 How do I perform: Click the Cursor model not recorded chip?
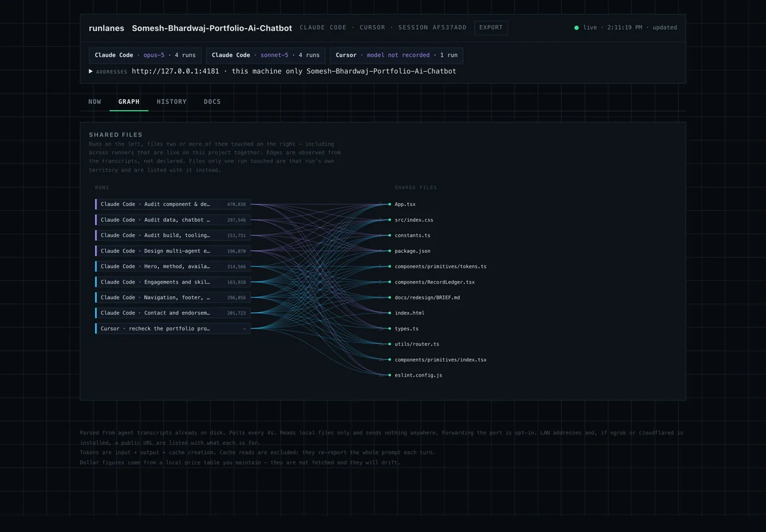coord(396,55)
